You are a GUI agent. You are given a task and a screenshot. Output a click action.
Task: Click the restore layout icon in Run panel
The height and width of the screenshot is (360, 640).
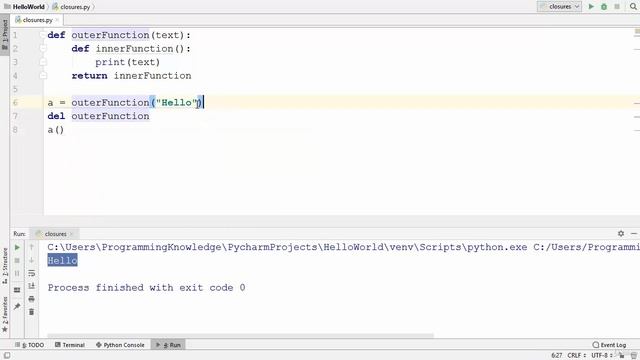17,290
